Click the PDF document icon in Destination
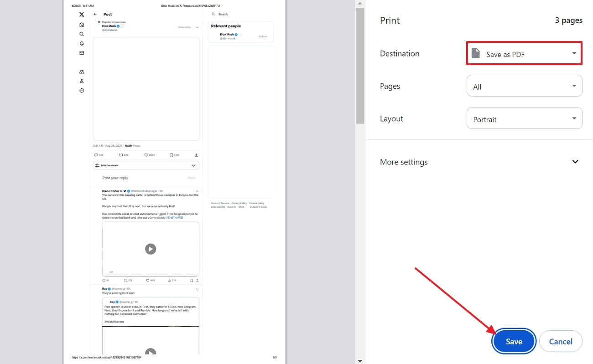This screenshot has height=364, width=593. point(476,53)
